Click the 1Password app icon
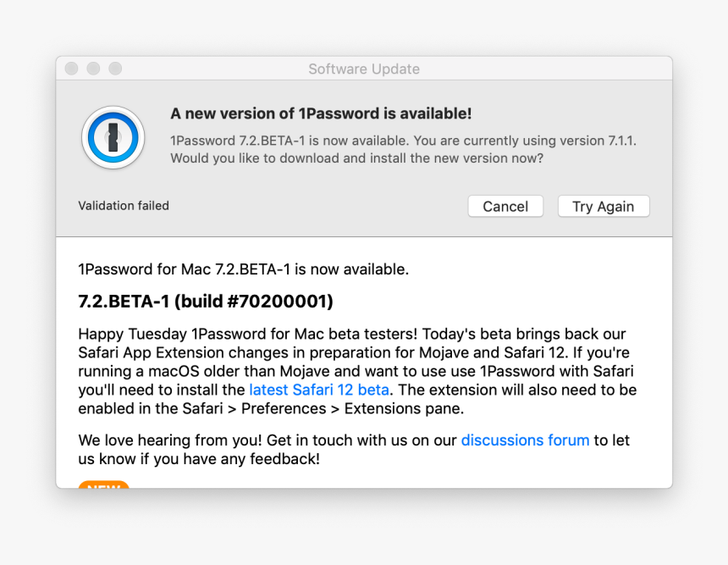 click(113, 137)
